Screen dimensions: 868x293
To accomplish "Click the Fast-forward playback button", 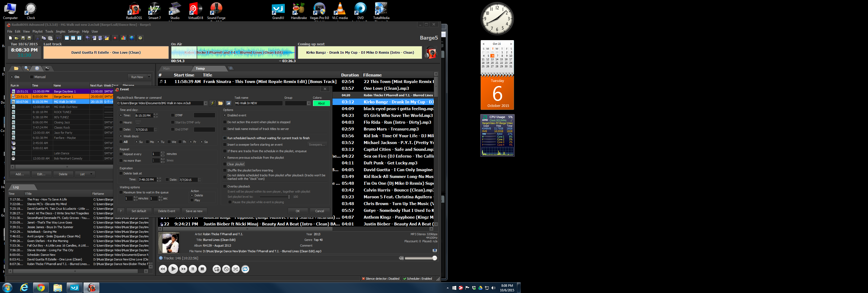I will point(183,269).
